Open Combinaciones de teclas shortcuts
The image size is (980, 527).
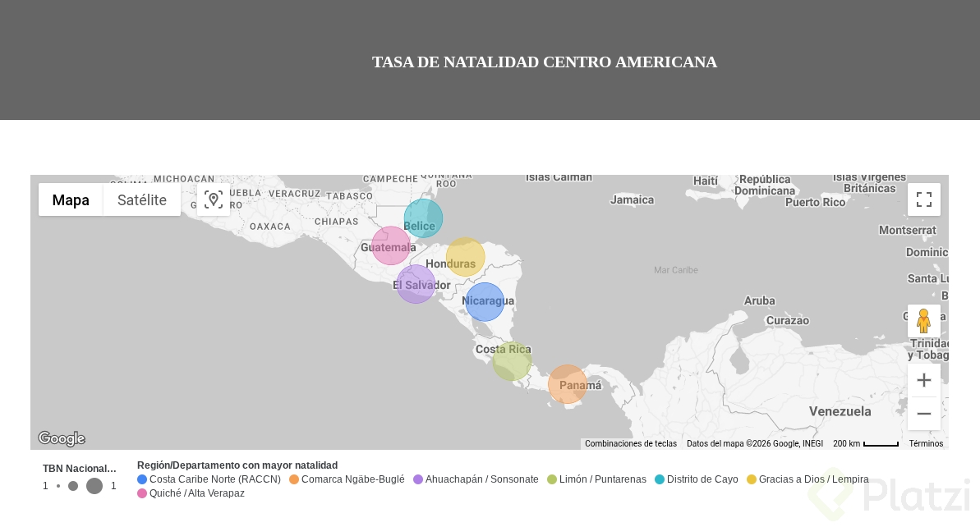[631, 443]
